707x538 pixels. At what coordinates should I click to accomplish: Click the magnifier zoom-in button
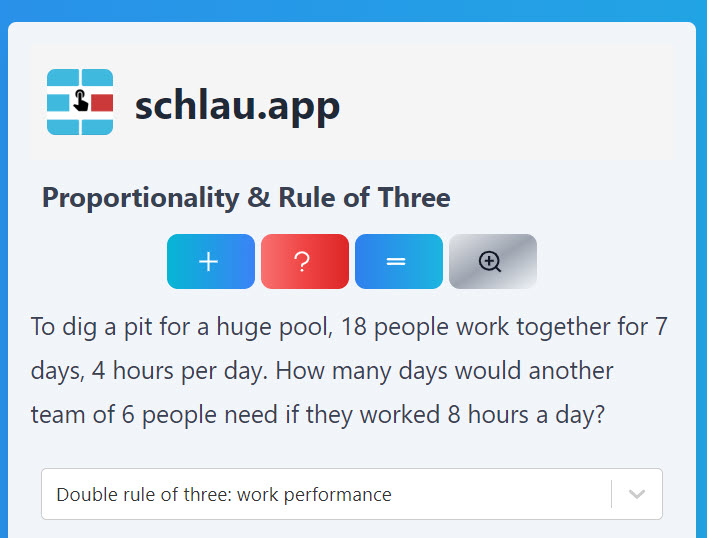click(x=493, y=262)
